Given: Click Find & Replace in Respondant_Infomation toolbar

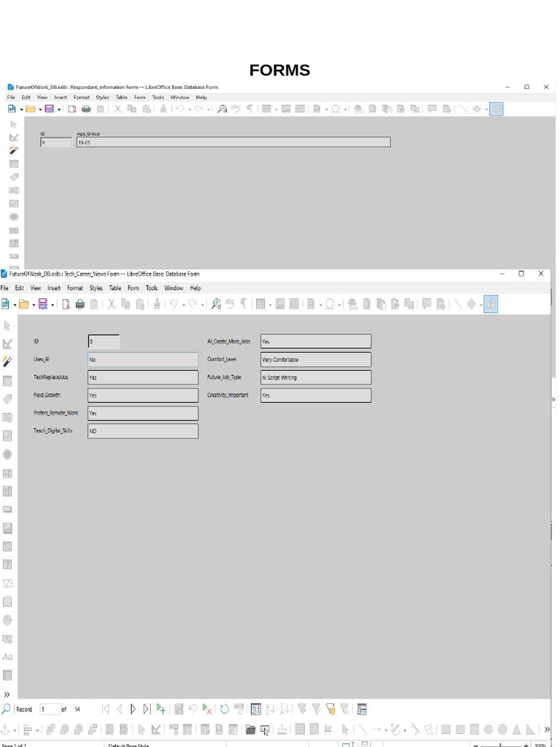Looking at the screenshot, I should [x=222, y=109].
